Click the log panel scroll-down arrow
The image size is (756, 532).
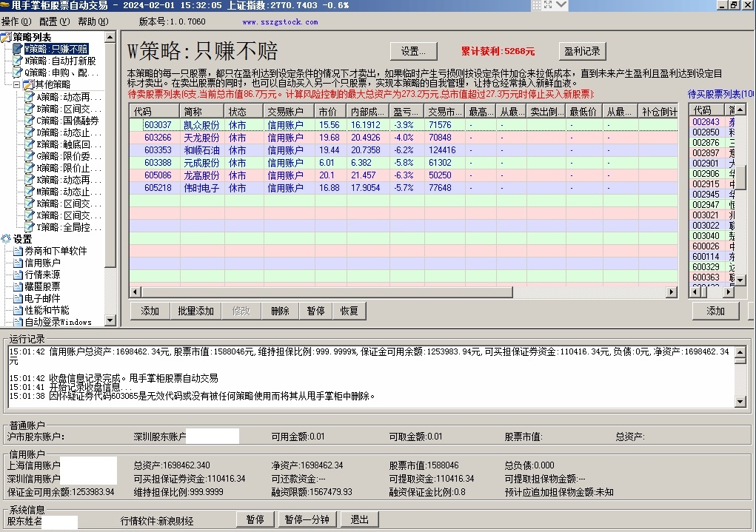[740, 402]
